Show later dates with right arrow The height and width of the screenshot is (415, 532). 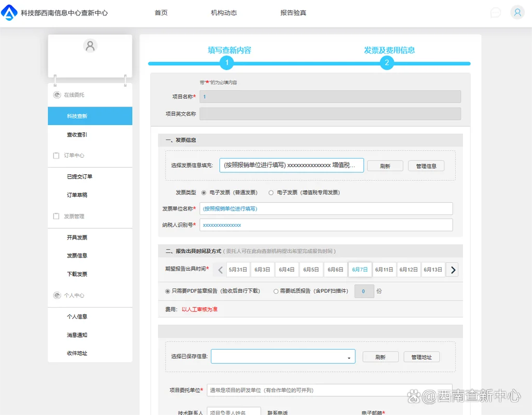[x=452, y=270]
